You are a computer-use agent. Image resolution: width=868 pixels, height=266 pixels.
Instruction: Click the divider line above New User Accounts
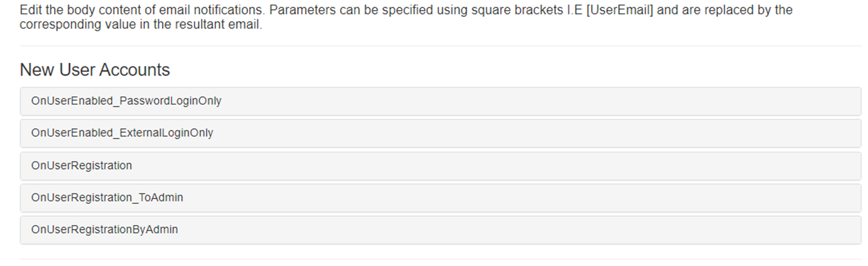[x=440, y=46]
